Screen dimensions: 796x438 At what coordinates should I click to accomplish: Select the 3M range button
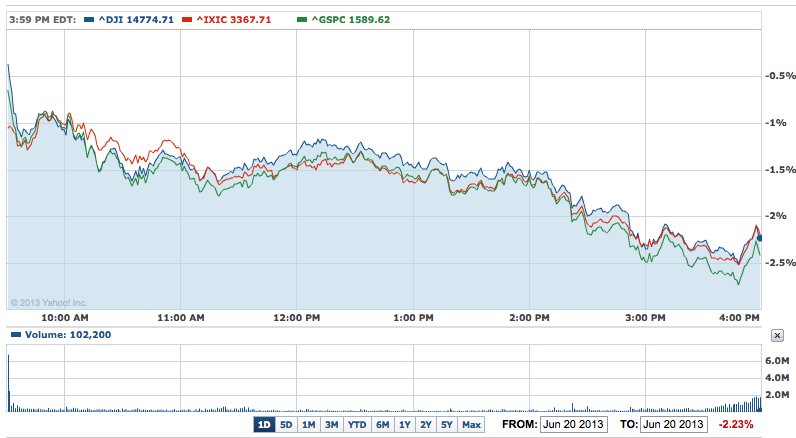331,425
